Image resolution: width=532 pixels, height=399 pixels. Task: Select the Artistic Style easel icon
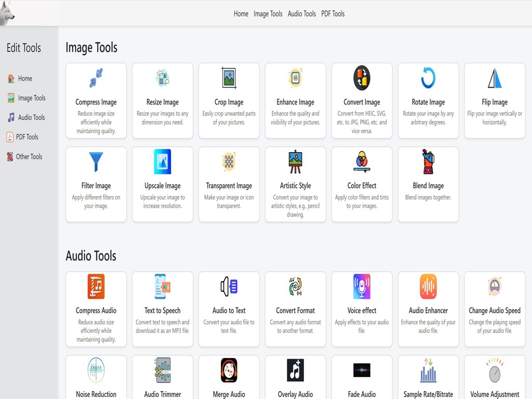(296, 162)
